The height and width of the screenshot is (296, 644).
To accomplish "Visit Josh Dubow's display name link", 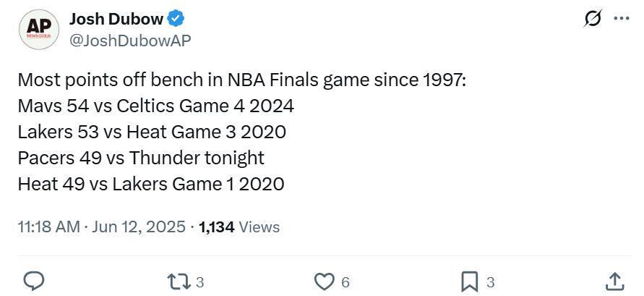I will 116,19.
